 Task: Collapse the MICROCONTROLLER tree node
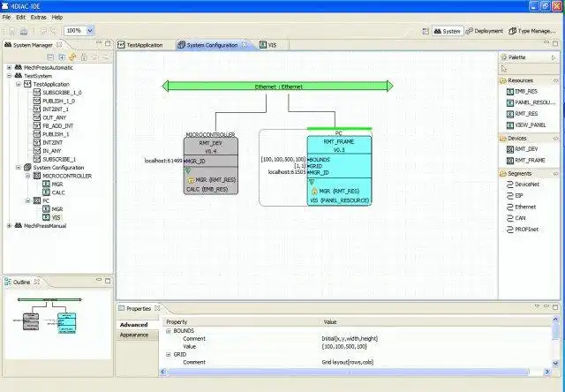coord(27,176)
